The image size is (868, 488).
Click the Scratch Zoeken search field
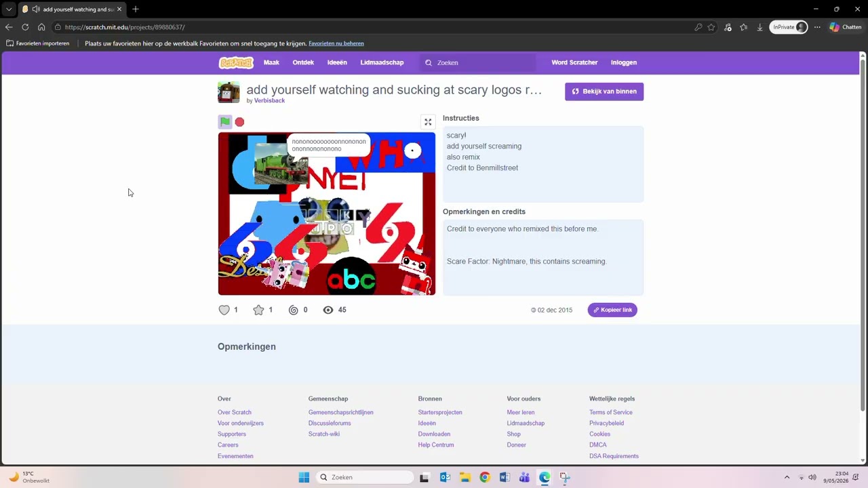pyautogui.click(x=477, y=62)
